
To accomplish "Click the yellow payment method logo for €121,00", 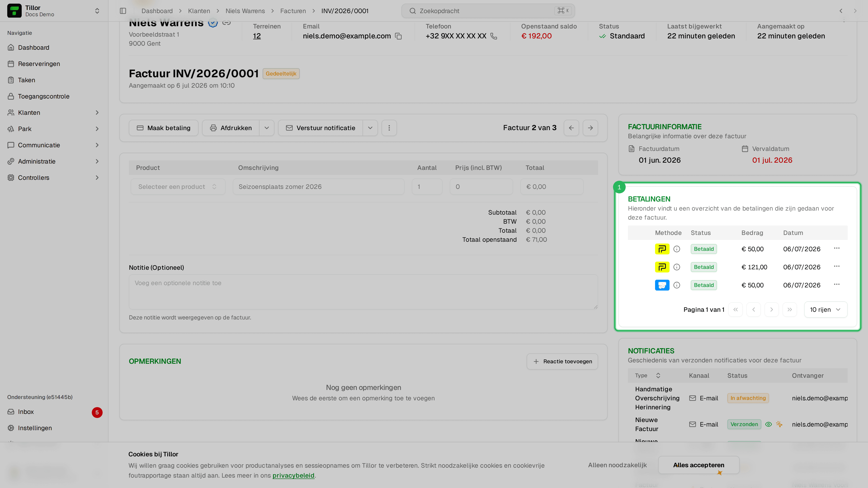I will coord(662,267).
